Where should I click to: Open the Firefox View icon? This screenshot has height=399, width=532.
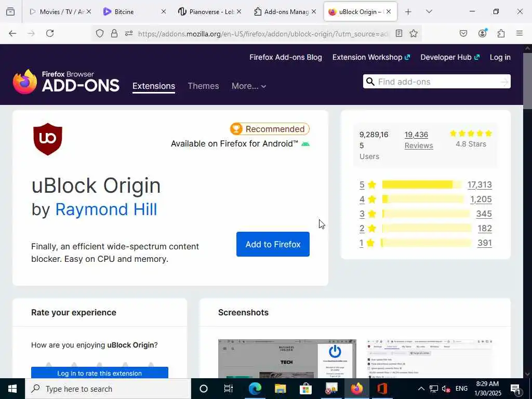[10, 12]
